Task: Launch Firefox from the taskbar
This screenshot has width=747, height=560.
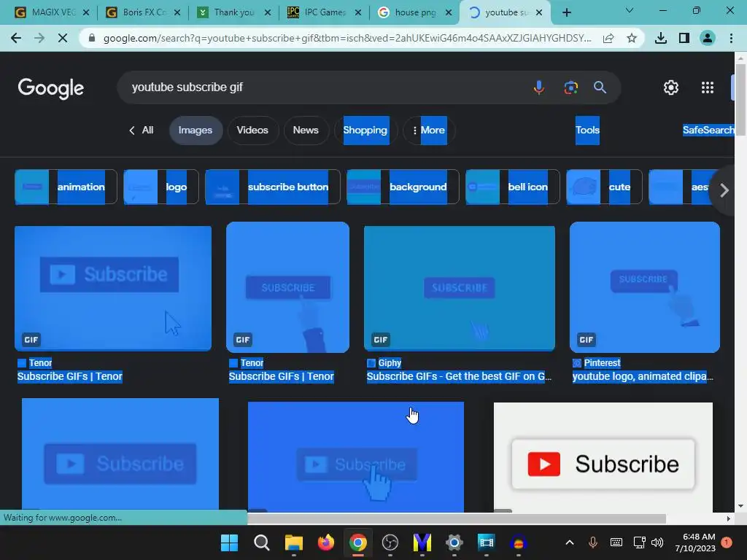Action: click(x=326, y=542)
